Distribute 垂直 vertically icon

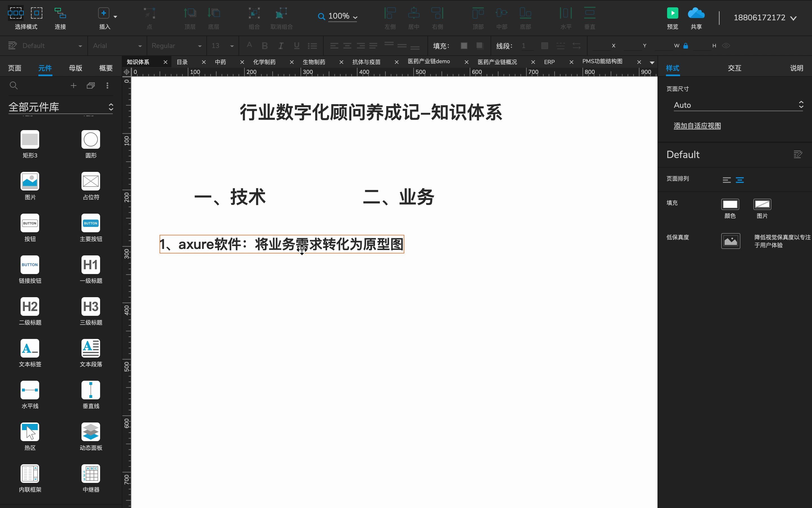[x=590, y=13]
